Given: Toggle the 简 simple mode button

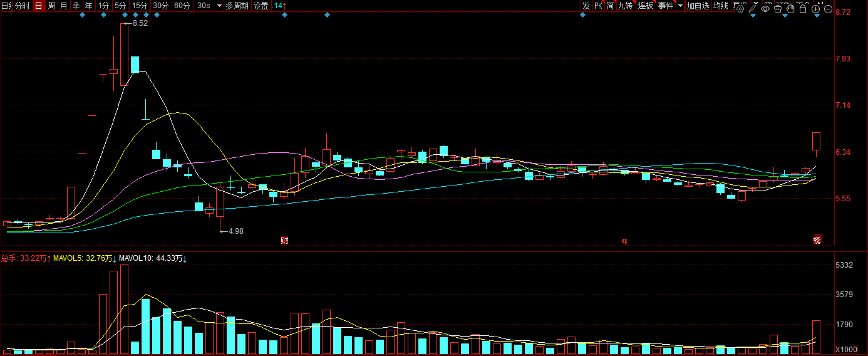Looking at the screenshot, I should click(610, 6).
